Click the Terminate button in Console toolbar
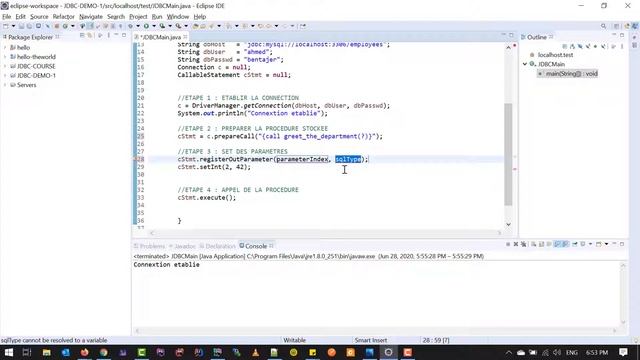The height and width of the screenshot is (360, 640). [508, 244]
